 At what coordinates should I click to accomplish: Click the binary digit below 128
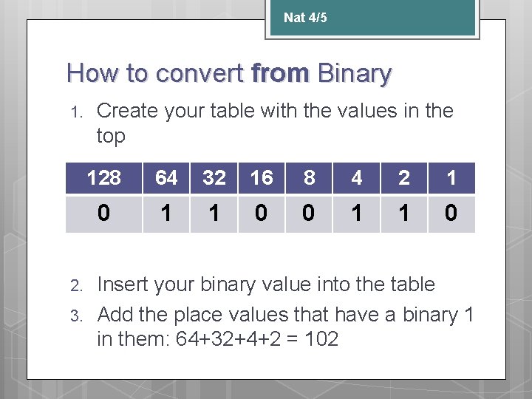[104, 214]
